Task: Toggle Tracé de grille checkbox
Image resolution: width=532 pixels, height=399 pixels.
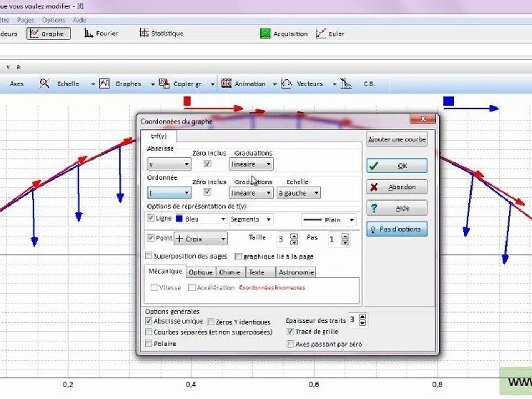Action: (x=290, y=331)
